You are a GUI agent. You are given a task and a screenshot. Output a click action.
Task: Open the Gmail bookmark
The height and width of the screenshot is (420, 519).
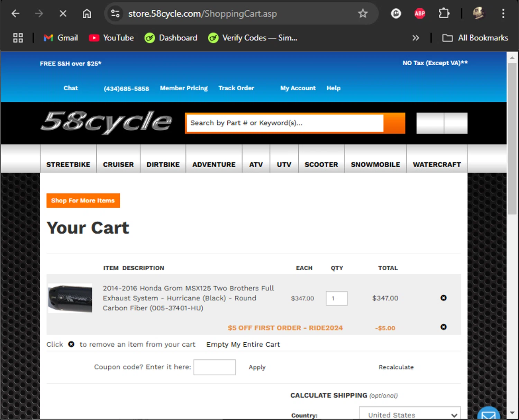coord(61,38)
